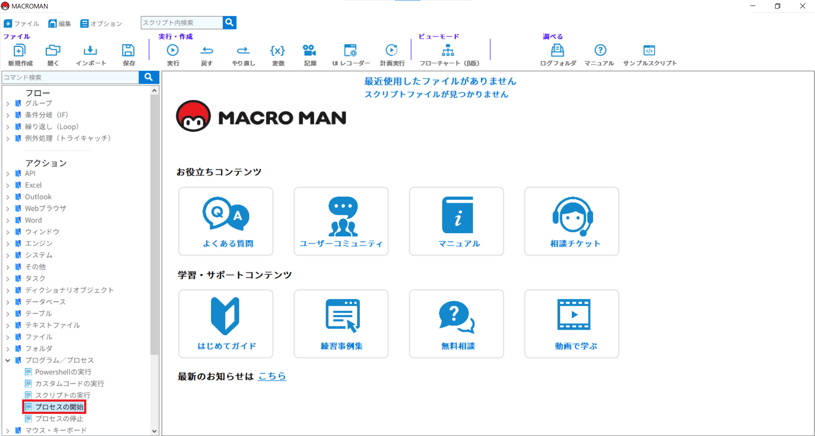Expand the Excel command category
This screenshot has height=436, width=815.
[8, 185]
